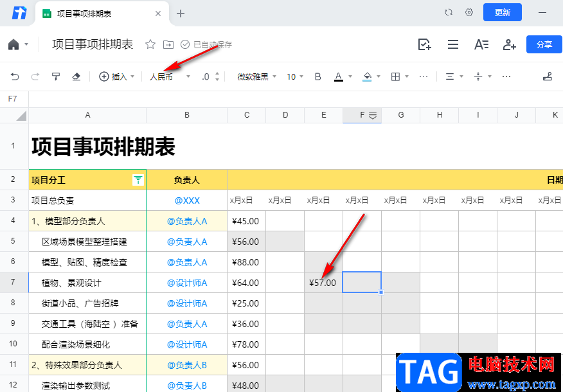Image resolution: width=563 pixels, height=392 pixels.
Task: Open second more options ellipsis
Action: pyautogui.click(x=506, y=76)
